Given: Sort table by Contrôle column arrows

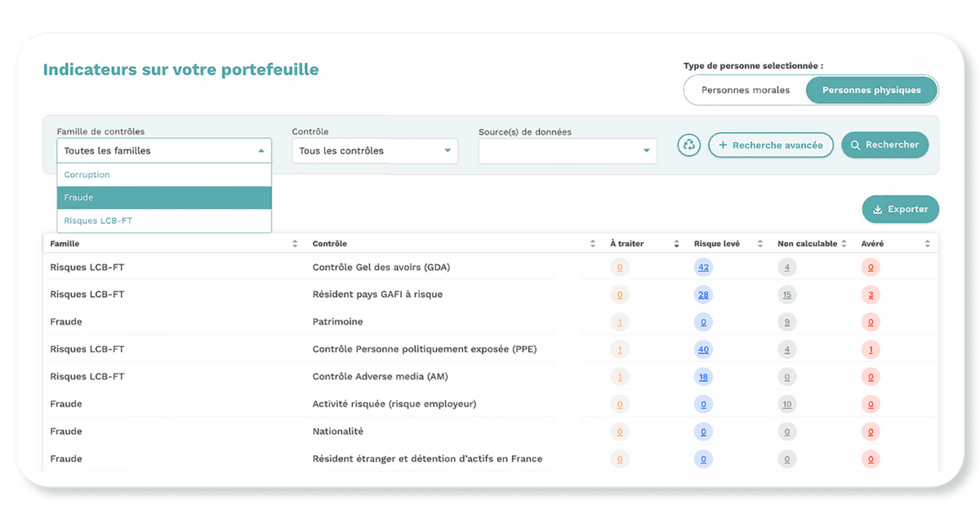Looking at the screenshot, I should pos(593,244).
